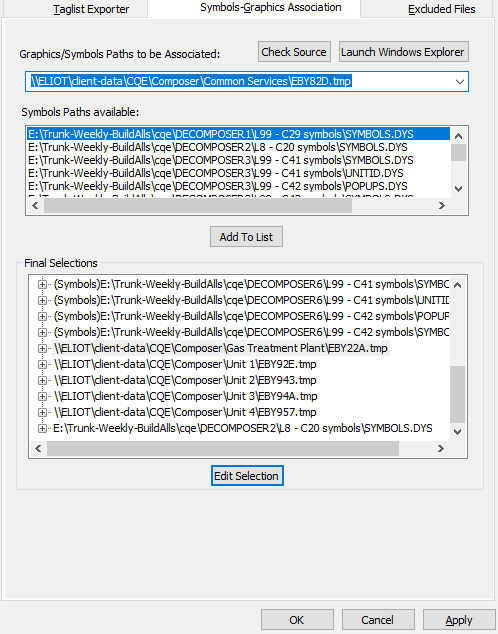Click the Check Source button
Screen dimensions: 498x634
[x=294, y=52]
